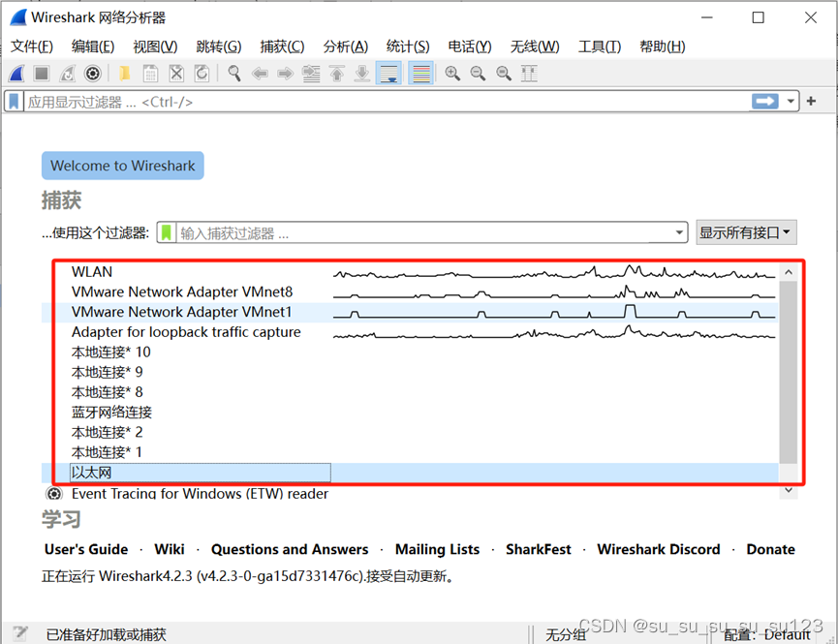Close this capture file icon
838x644 pixels.
(176, 74)
